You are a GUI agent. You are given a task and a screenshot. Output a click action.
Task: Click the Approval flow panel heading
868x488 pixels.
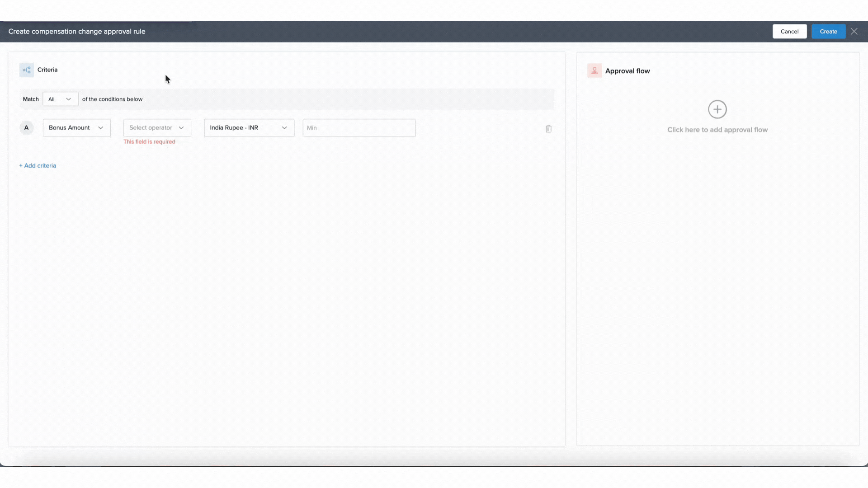(x=627, y=71)
